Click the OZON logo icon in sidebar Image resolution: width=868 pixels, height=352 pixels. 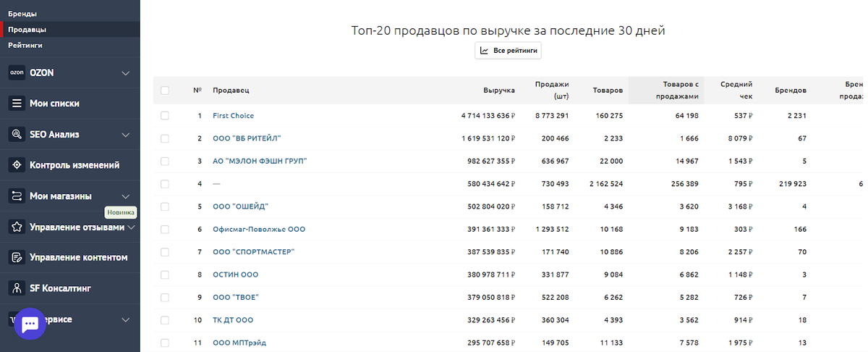[17, 72]
